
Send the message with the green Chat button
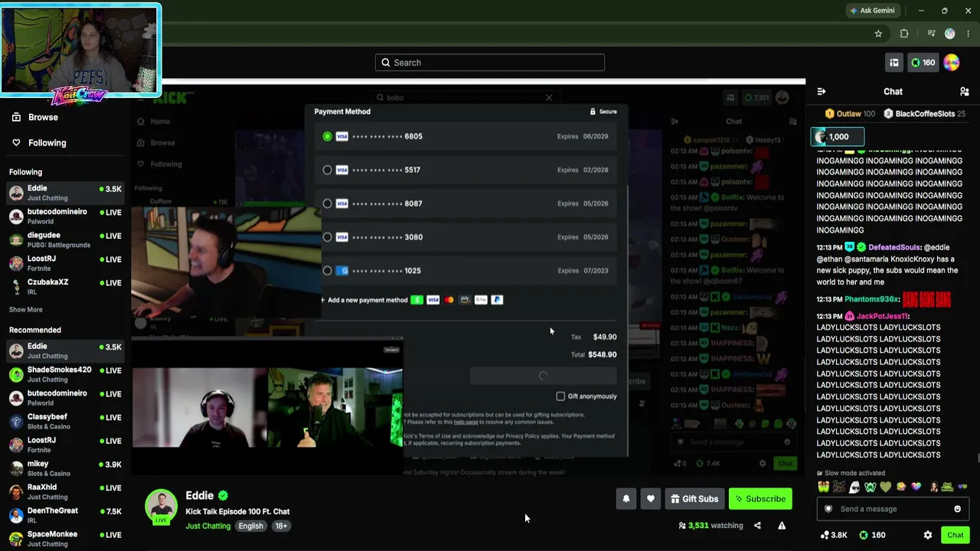tap(955, 535)
